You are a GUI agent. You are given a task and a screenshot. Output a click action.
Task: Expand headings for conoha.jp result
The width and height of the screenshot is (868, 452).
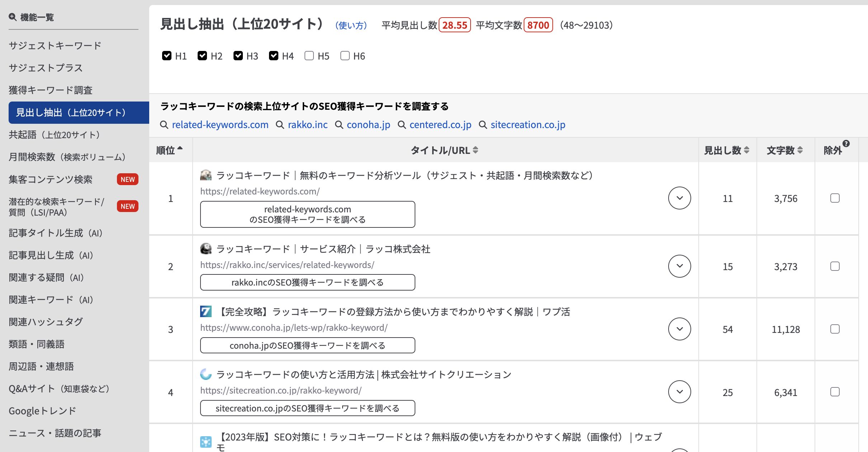[x=680, y=329]
